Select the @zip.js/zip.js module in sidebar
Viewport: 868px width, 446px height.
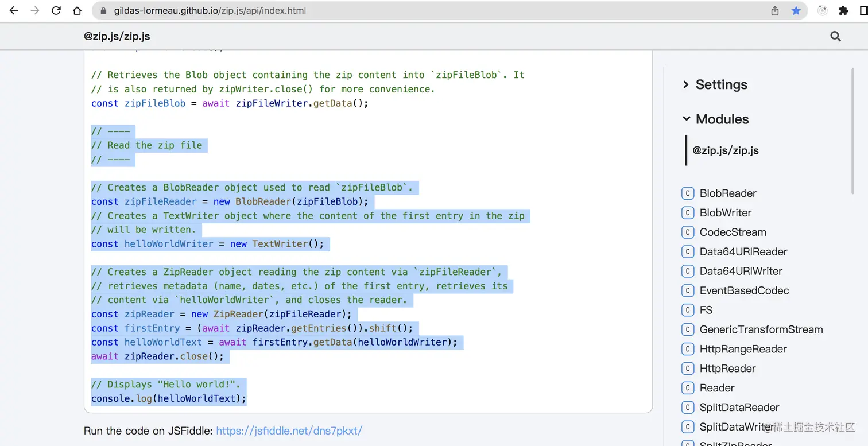[x=726, y=150]
